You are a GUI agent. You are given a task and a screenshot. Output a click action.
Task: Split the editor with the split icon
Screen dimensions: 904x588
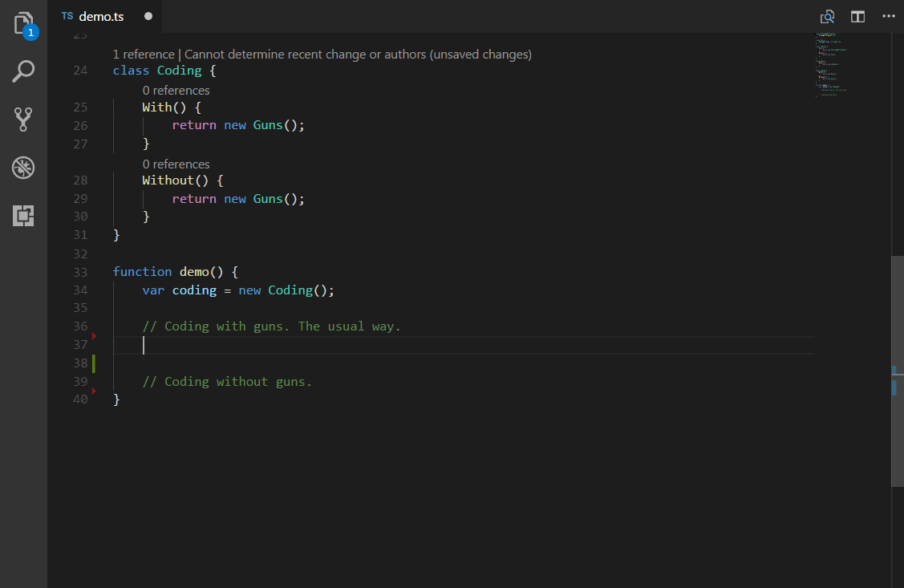pos(858,17)
